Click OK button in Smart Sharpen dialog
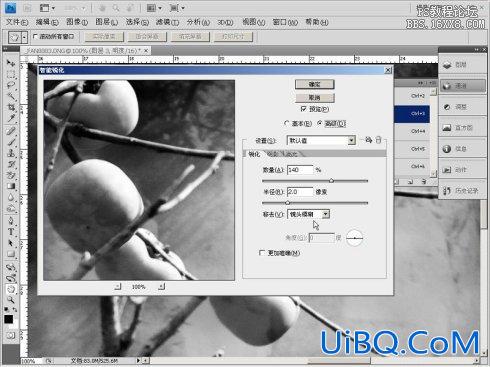This screenshot has height=367, width=490. (314, 84)
